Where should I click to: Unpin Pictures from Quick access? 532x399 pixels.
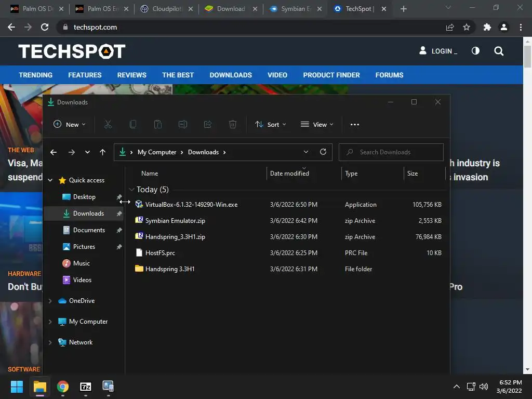(119, 247)
